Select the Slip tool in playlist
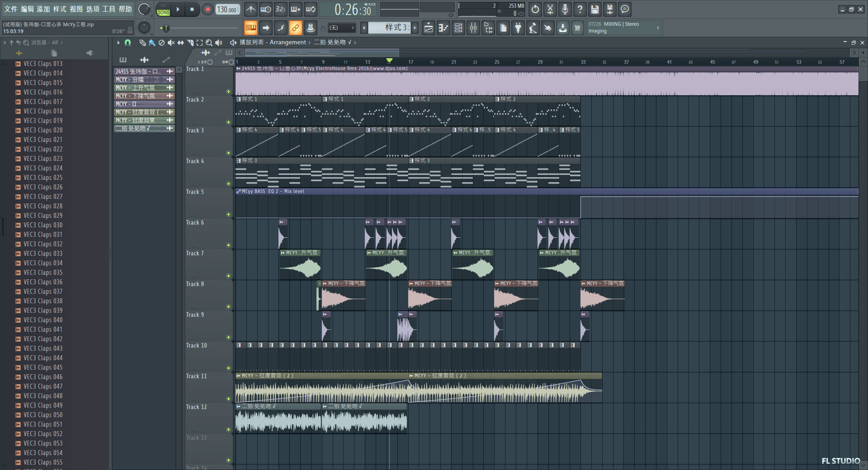This screenshot has width=868, height=470. pos(180,42)
